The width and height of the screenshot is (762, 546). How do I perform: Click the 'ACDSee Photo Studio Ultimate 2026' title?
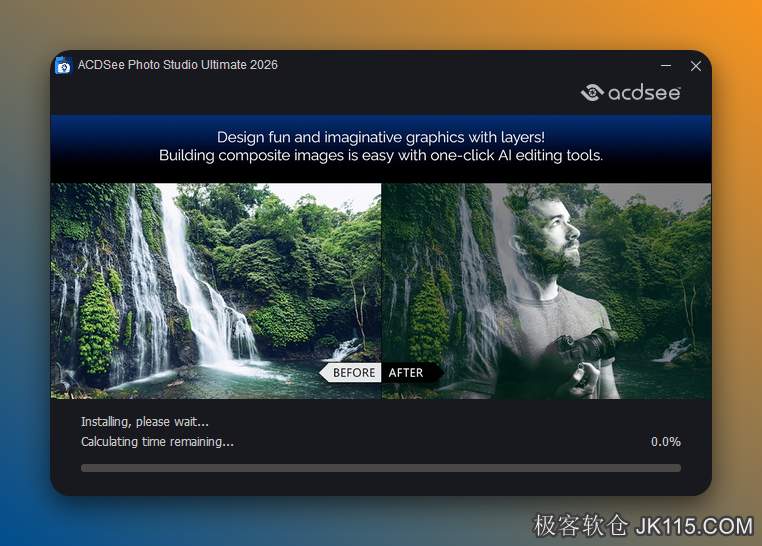[178, 65]
